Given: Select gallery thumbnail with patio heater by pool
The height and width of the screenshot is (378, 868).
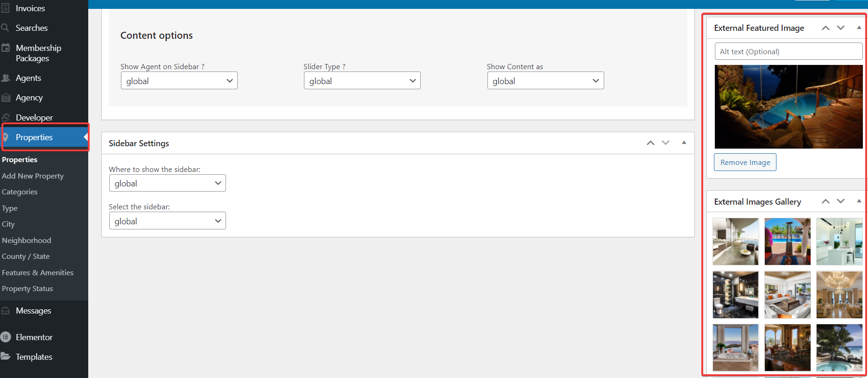Looking at the screenshot, I should pyautogui.click(x=788, y=242).
